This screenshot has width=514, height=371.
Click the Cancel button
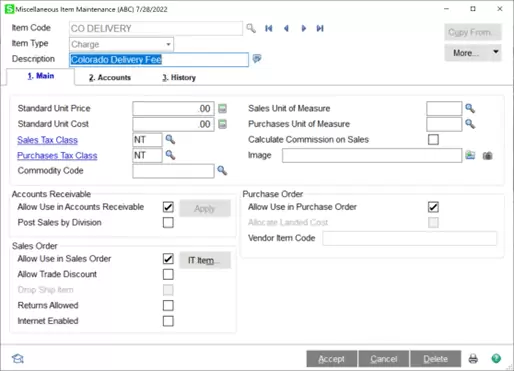(384, 359)
